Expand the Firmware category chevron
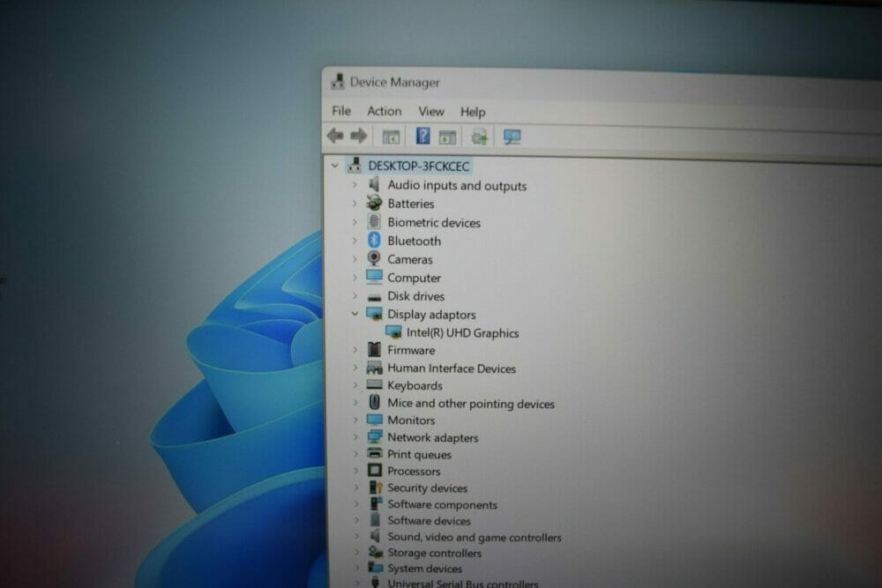 (355, 350)
